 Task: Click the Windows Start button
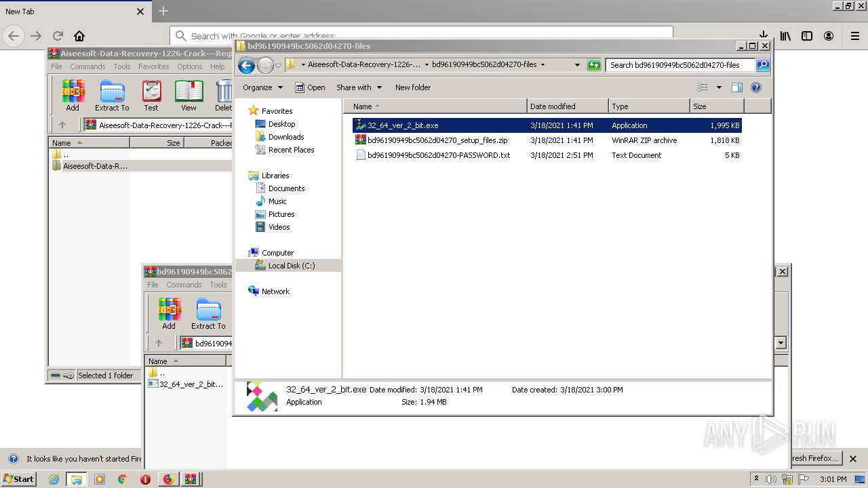pyautogui.click(x=19, y=479)
